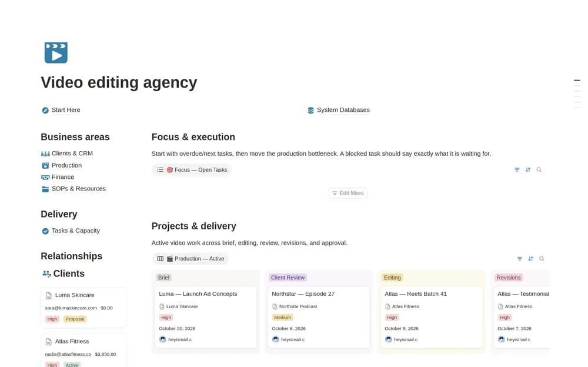The height and width of the screenshot is (367, 588).
Task: Click assignee avatar on Launch Ad Concepts card
Action: 163,339
